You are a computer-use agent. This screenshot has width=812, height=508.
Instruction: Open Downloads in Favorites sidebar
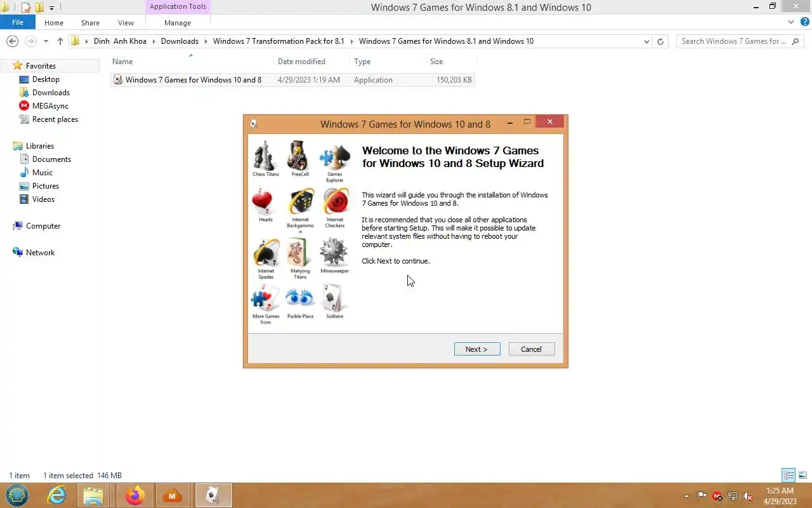click(51, 93)
